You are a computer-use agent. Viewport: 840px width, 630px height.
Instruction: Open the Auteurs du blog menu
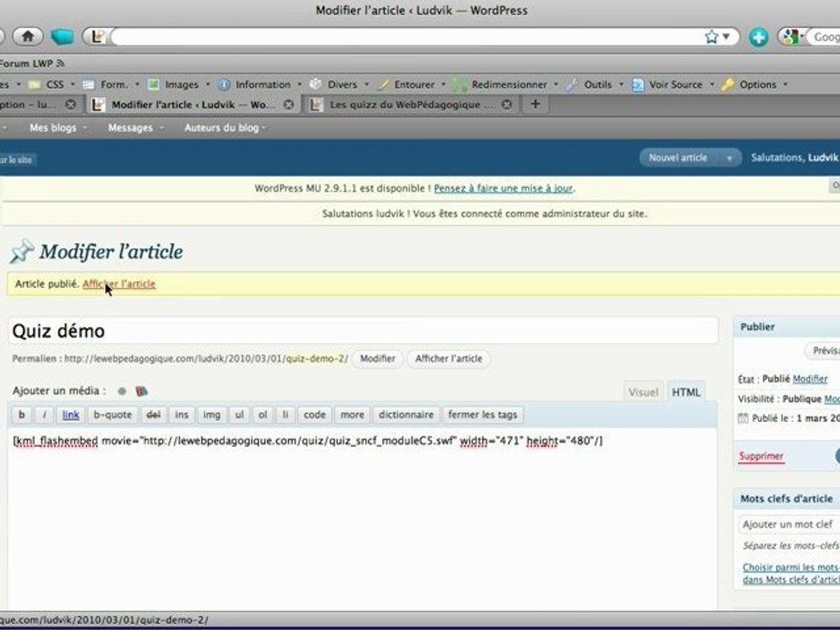[x=225, y=128]
